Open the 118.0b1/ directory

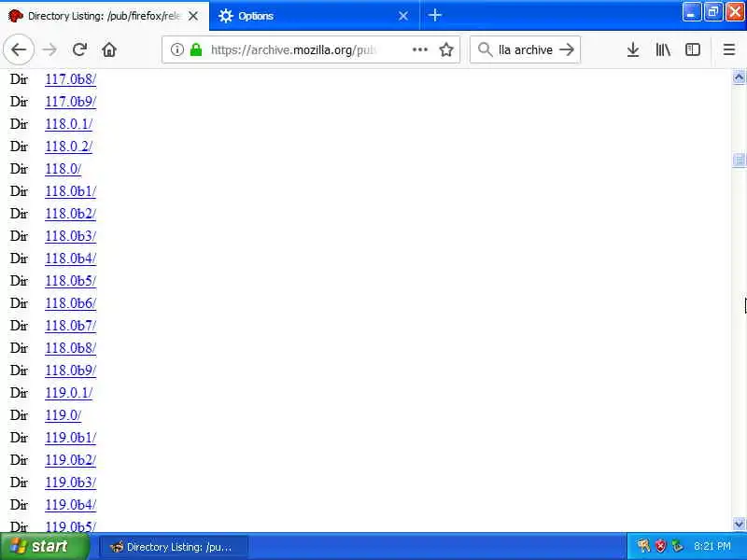click(71, 191)
